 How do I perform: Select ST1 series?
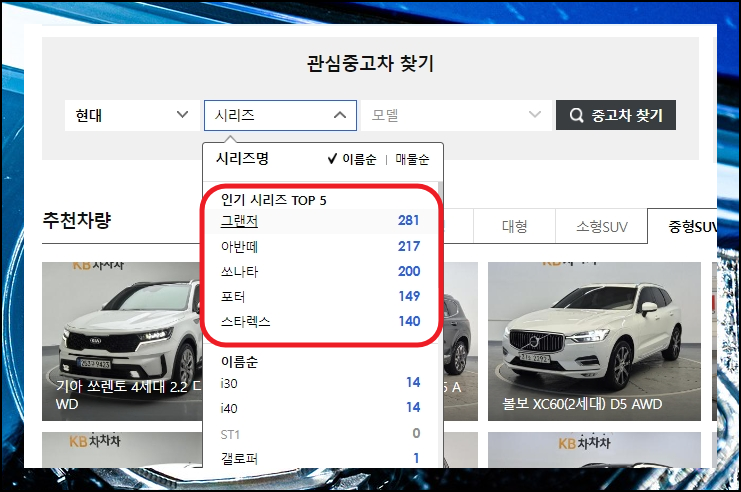tap(320, 433)
